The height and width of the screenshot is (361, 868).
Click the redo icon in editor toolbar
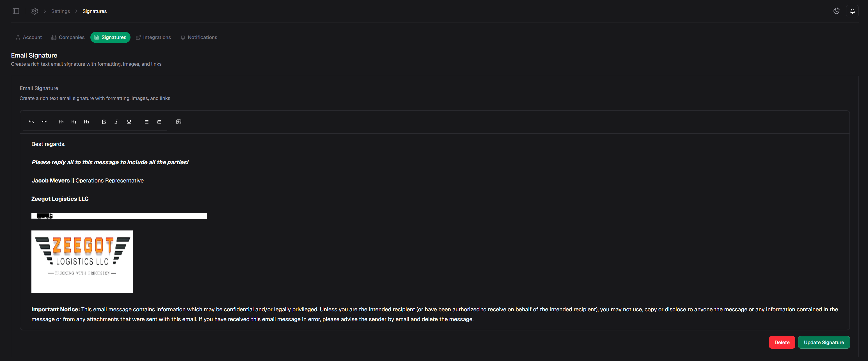pos(44,122)
